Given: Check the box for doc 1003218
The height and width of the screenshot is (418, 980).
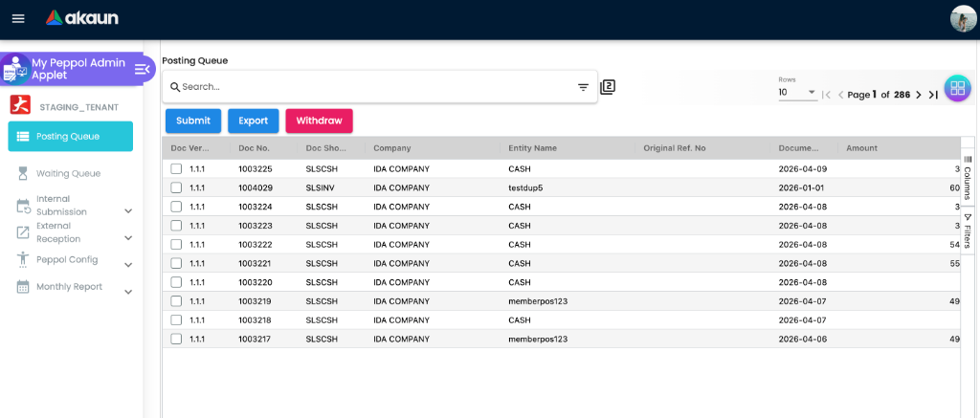Looking at the screenshot, I should (176, 319).
